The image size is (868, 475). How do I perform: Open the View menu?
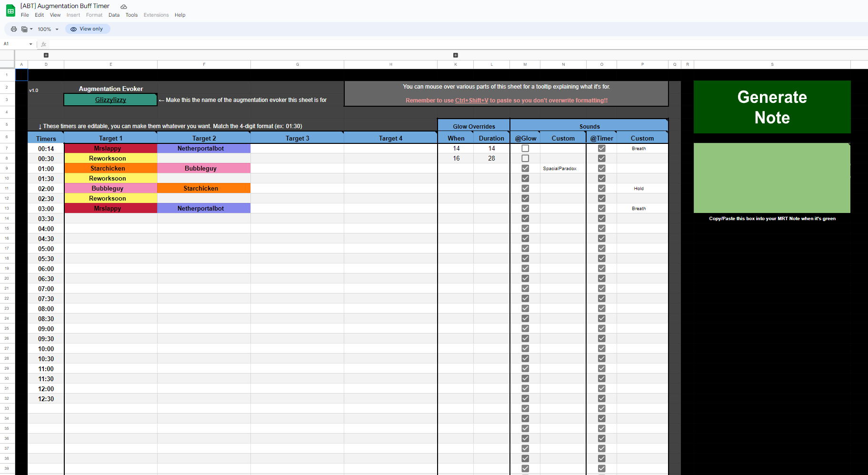[x=55, y=15]
